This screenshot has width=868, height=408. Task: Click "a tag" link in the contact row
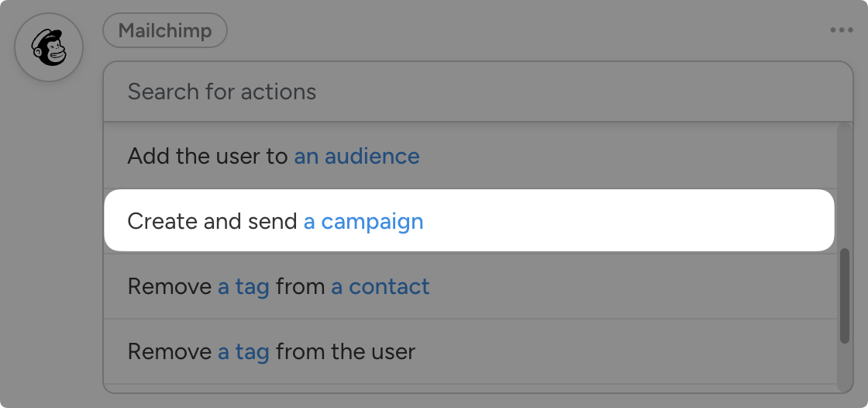pos(243,287)
